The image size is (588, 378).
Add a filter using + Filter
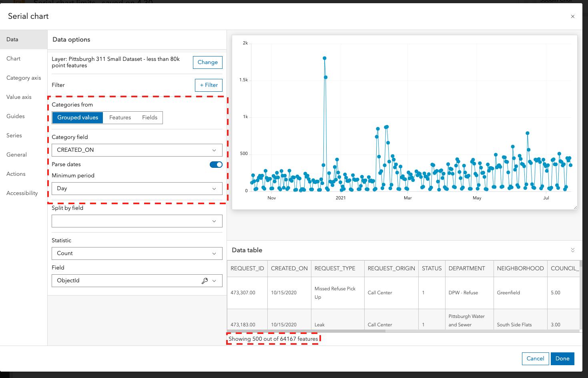[209, 85]
